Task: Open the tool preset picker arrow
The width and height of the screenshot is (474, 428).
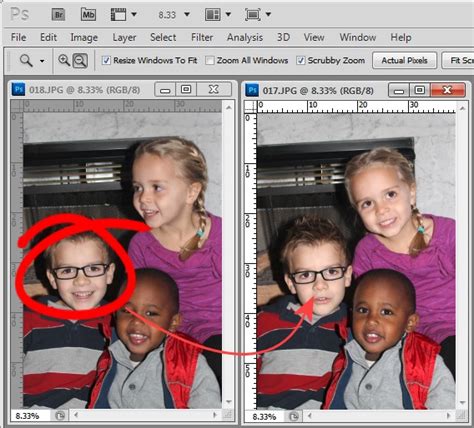Action: (42, 61)
